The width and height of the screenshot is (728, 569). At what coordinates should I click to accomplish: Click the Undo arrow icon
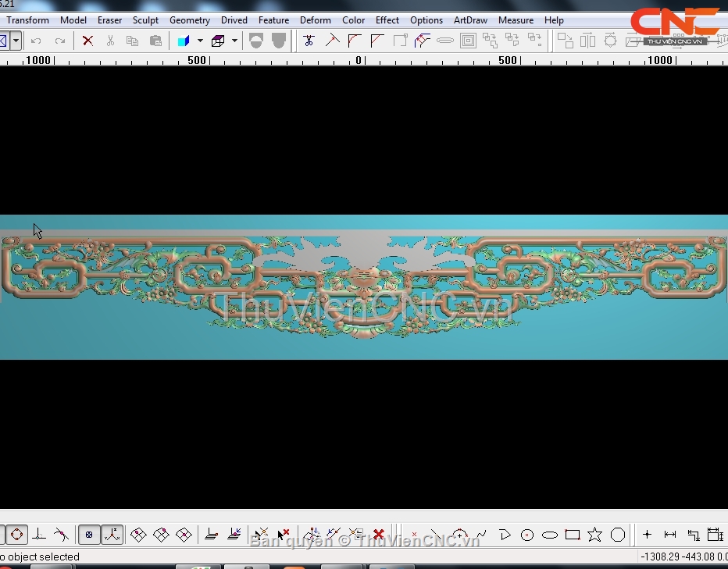[x=36, y=41]
